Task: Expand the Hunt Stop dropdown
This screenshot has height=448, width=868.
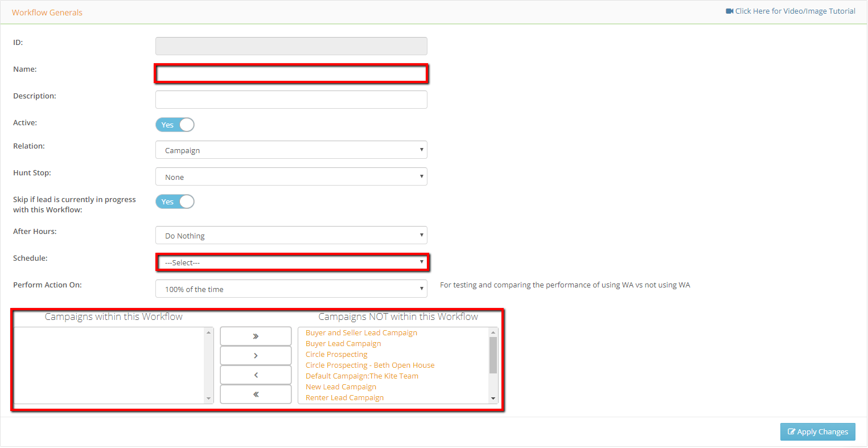Action: [x=291, y=177]
